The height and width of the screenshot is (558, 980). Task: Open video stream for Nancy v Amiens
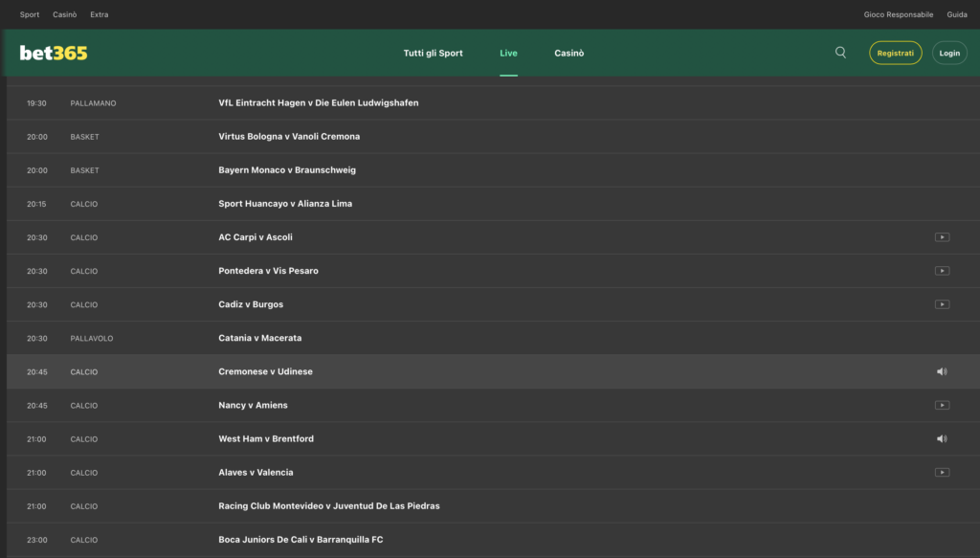(x=942, y=405)
